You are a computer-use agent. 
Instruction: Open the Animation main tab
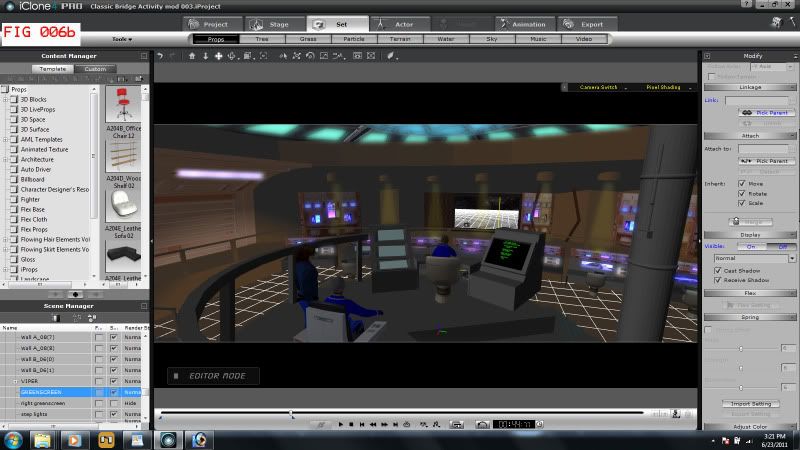[524, 24]
